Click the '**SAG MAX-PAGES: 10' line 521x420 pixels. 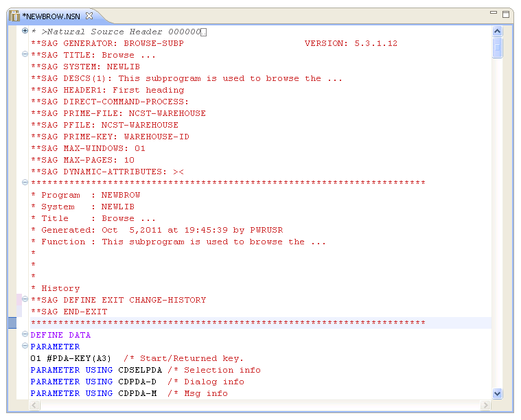82,160
